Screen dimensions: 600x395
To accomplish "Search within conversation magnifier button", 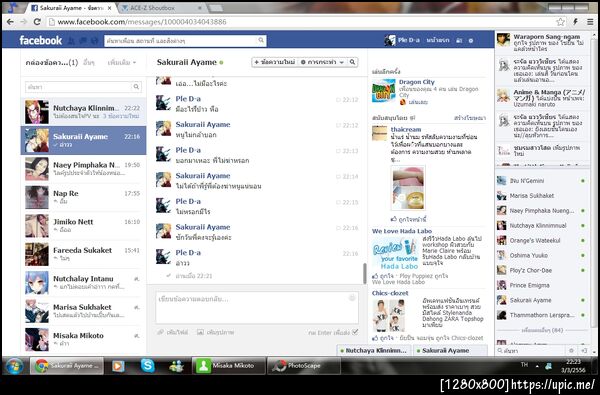I will point(352,62).
